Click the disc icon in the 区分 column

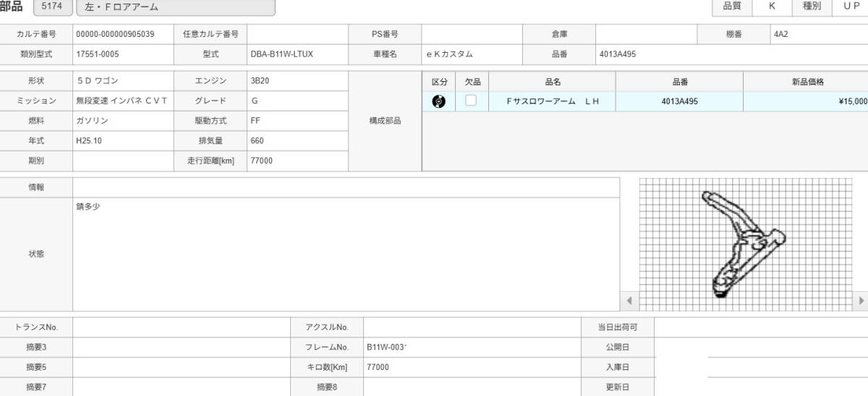438,101
